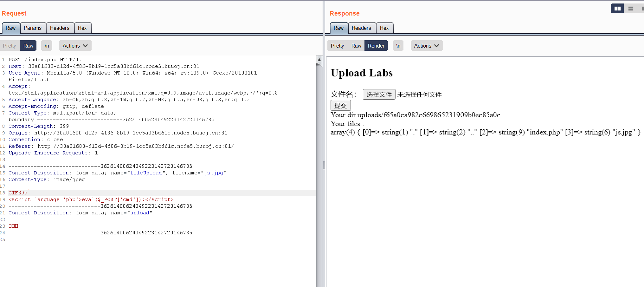Screen dimensions: 644x287
Task: Click the Origin header line
Action: pos(118,133)
